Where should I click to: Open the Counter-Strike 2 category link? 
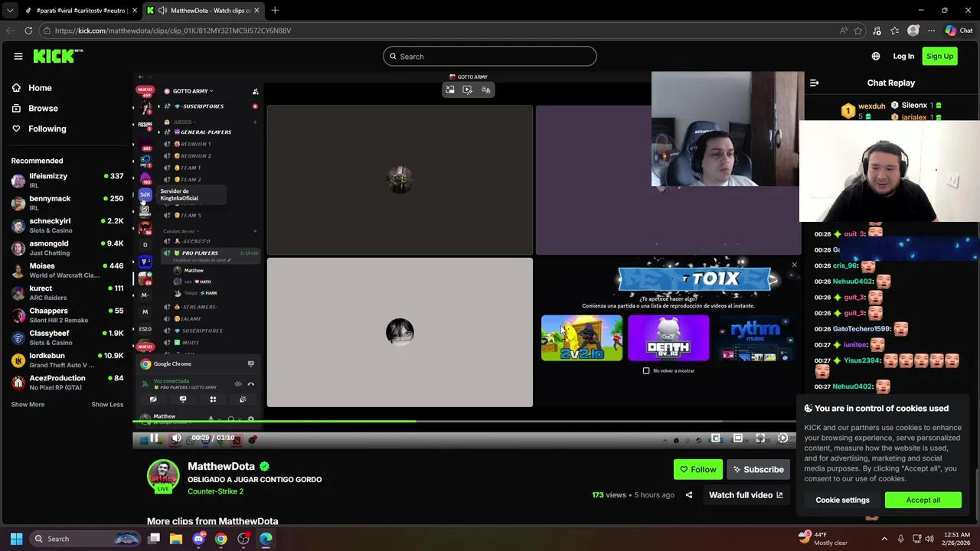215,491
